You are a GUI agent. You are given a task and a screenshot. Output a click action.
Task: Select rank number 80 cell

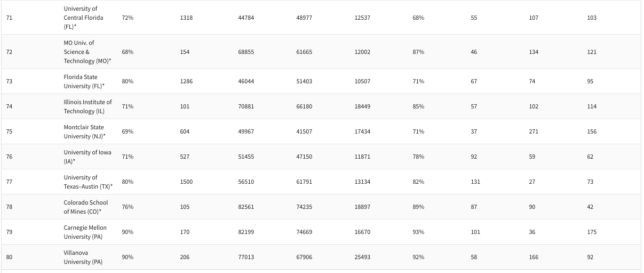point(9,257)
